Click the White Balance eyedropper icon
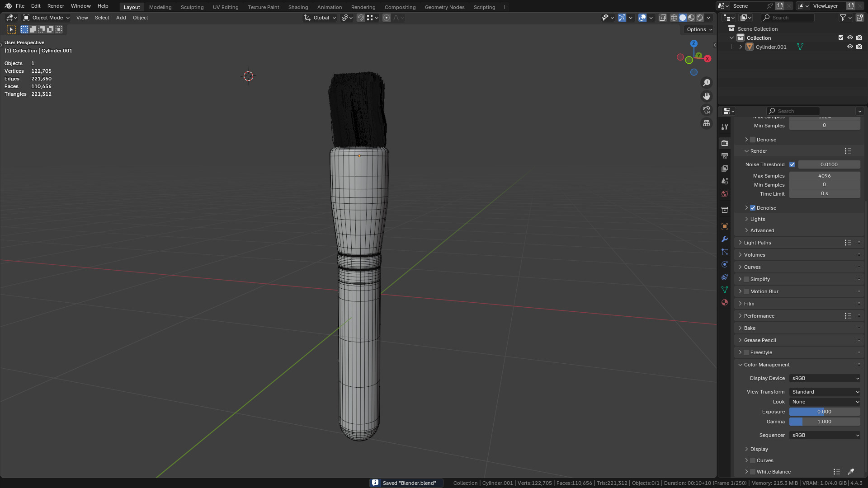868x488 pixels. coord(851,472)
